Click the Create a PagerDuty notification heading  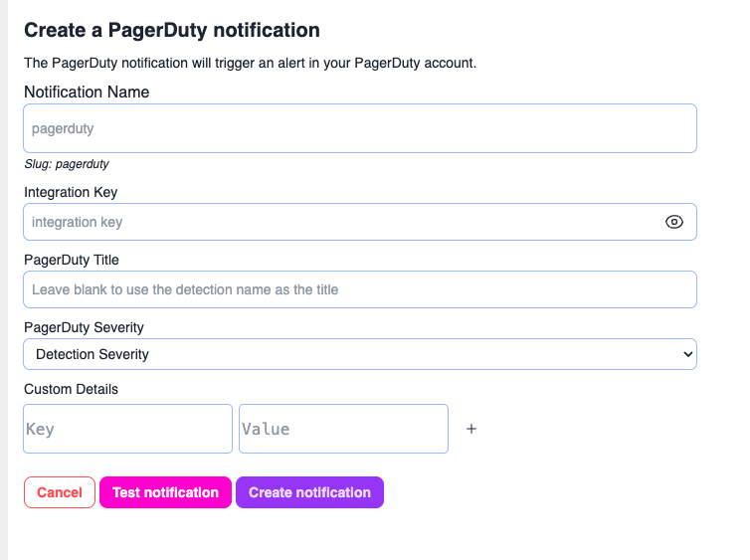point(172,31)
